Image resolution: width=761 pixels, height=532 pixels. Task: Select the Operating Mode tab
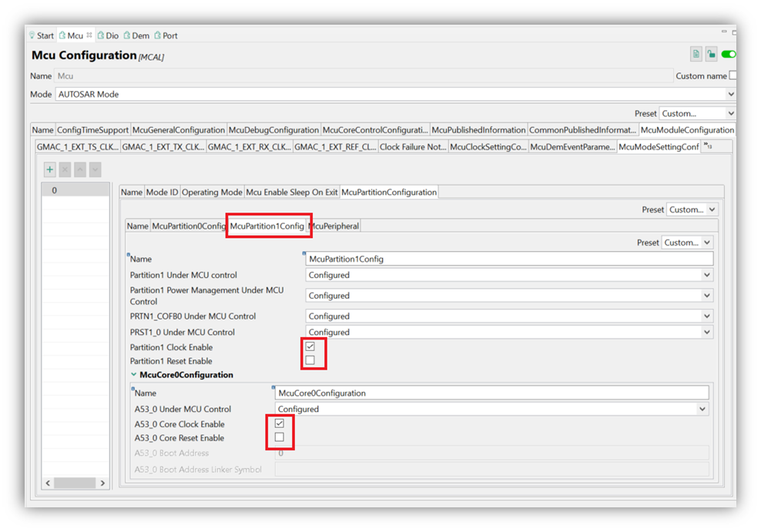(212, 192)
